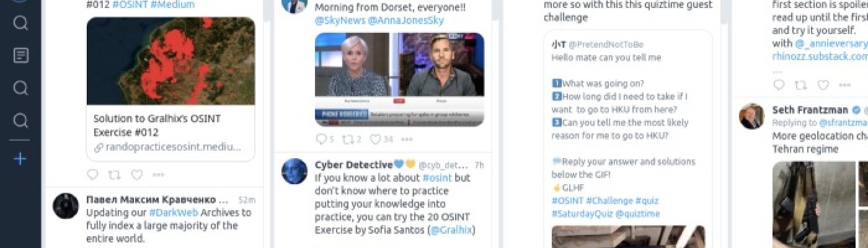
Task: Reply to the Morning from Dorset tweet
Action: point(321,139)
